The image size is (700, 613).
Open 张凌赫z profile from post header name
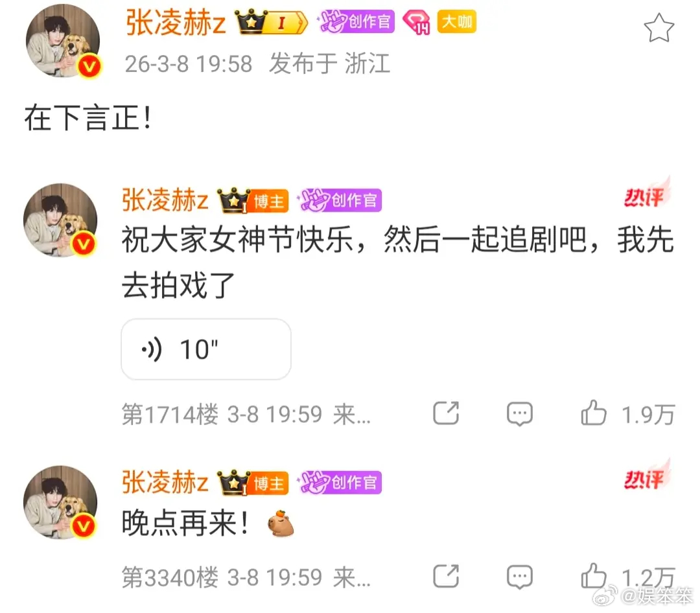(x=176, y=22)
